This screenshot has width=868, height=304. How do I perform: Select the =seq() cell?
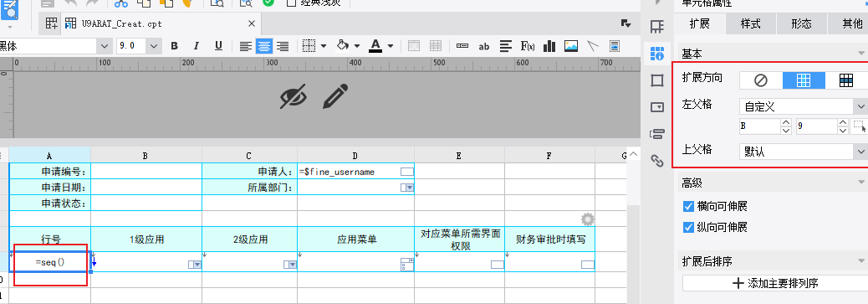coord(50,262)
